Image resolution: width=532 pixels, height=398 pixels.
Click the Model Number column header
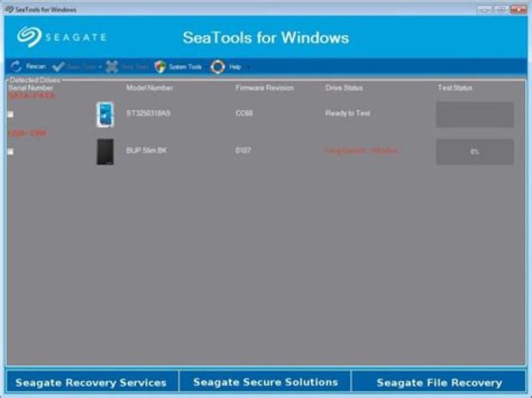point(149,87)
